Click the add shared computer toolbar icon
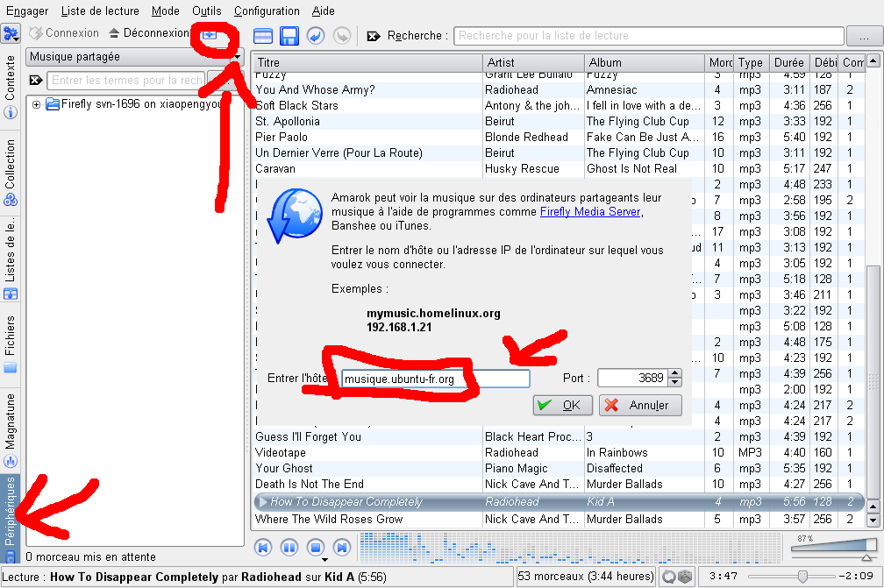Viewport: 884px width, 588px height. tap(210, 34)
